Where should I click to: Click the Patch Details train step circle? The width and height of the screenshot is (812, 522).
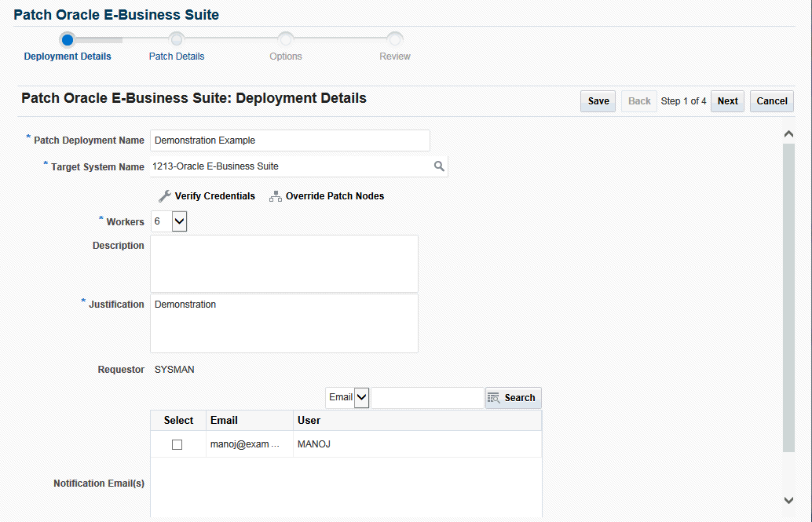[177, 39]
